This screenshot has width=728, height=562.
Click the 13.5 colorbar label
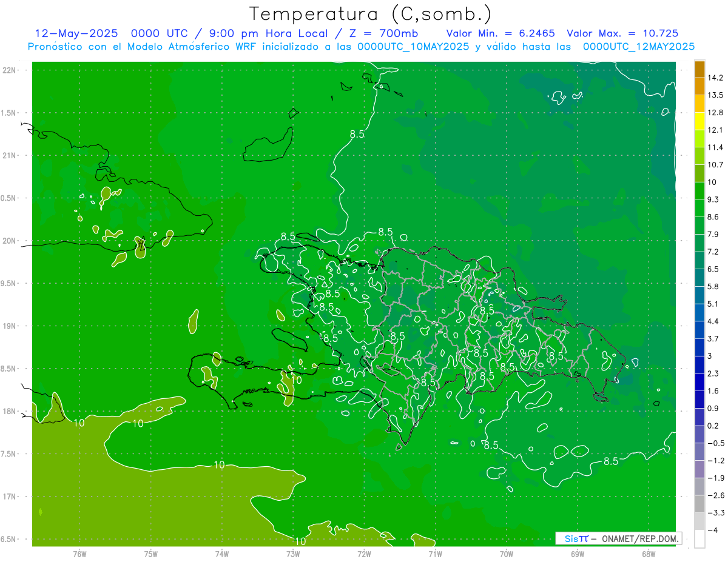[x=715, y=95]
